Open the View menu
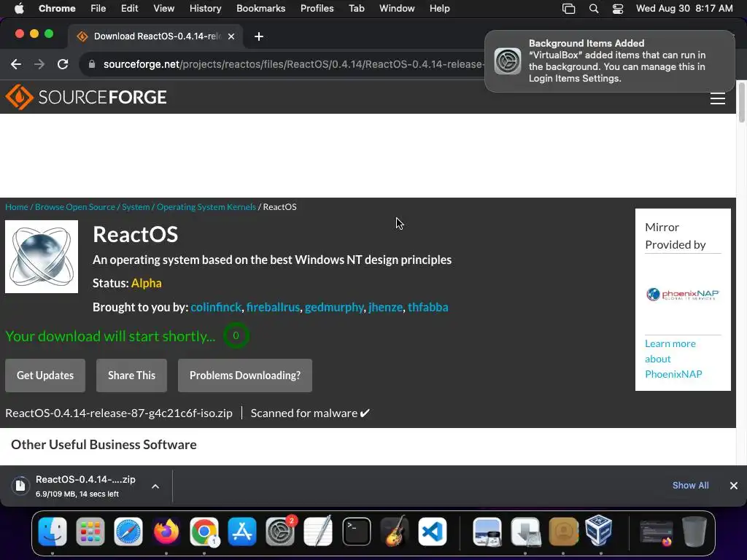 pyautogui.click(x=163, y=8)
